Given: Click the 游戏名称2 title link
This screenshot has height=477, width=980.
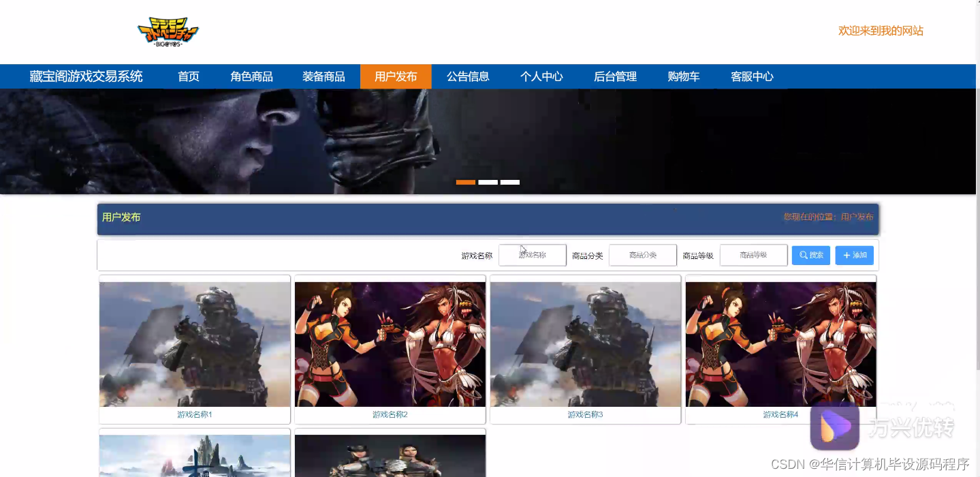Looking at the screenshot, I should (390, 414).
